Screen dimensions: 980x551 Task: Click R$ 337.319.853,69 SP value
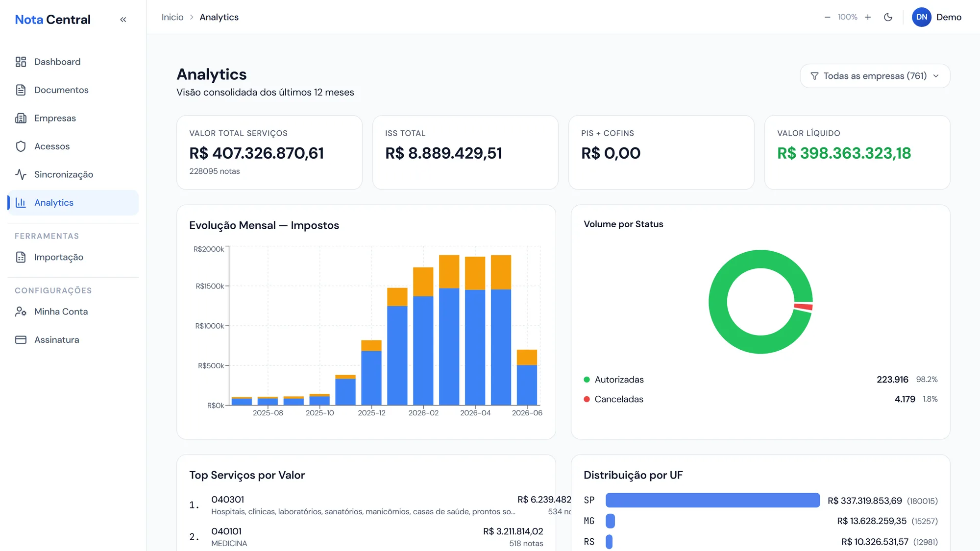pos(865,501)
